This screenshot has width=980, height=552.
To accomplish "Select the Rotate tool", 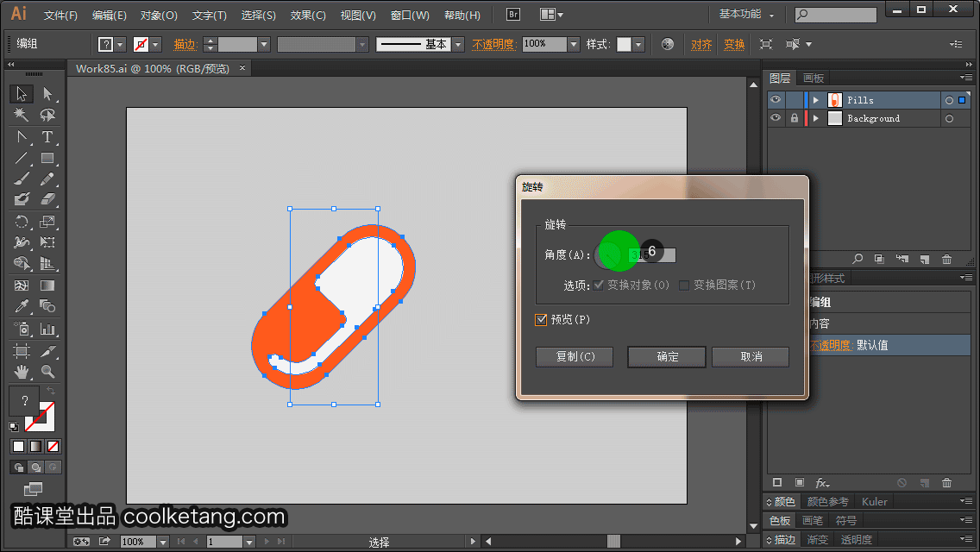I will tap(22, 222).
